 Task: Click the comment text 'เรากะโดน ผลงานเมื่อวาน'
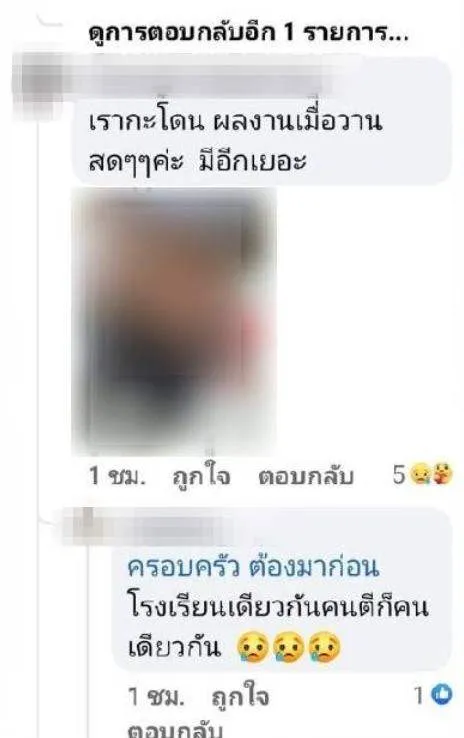coord(235,121)
